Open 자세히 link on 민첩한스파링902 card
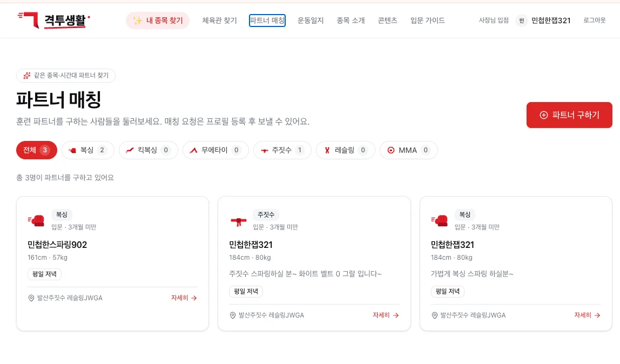The image size is (620, 364). click(x=184, y=298)
